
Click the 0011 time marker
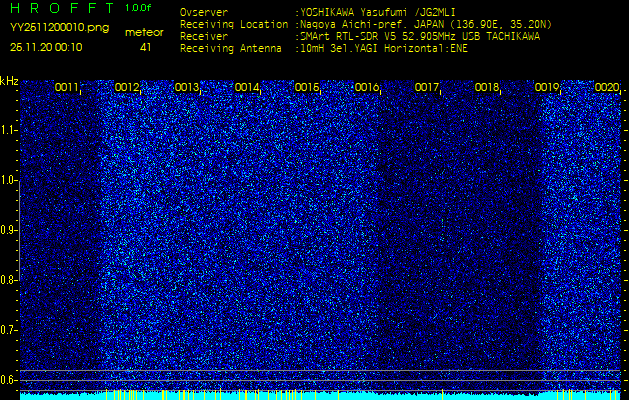point(67,87)
